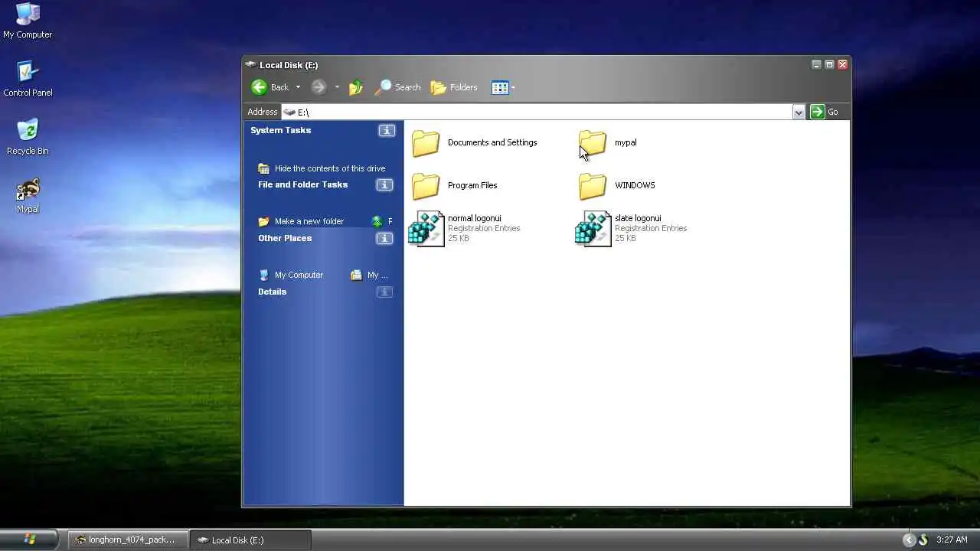Click the folder icon beside Make a new folder

(263, 221)
